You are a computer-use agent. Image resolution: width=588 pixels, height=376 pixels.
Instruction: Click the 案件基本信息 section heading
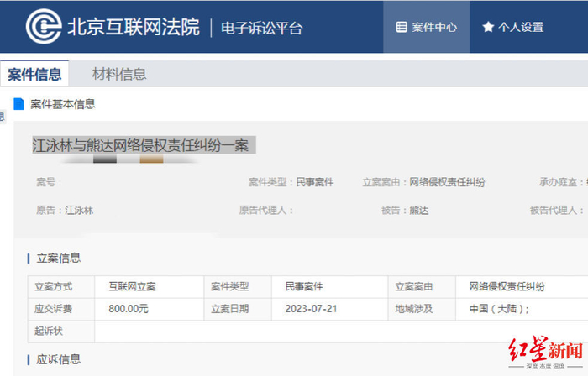(63, 104)
